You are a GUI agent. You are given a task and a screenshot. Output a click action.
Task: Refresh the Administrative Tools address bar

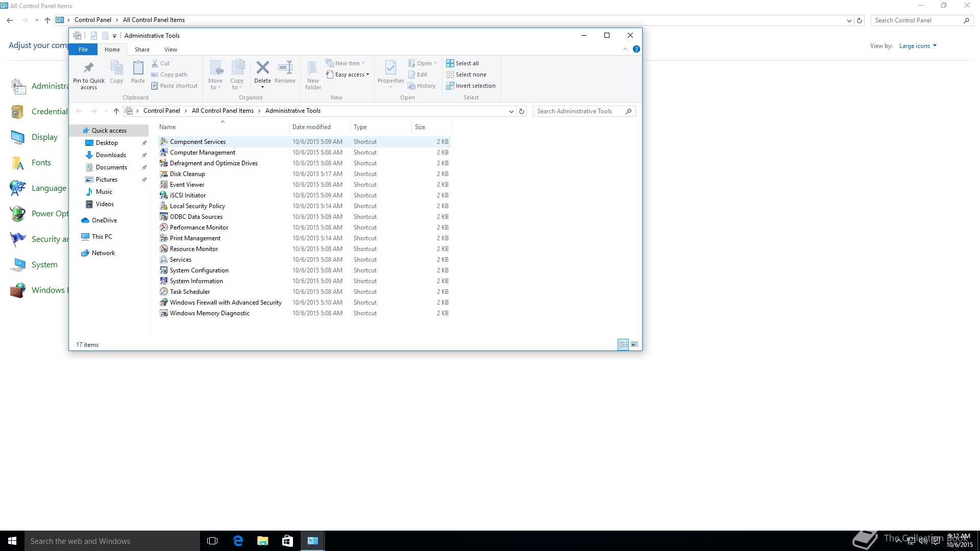(522, 111)
